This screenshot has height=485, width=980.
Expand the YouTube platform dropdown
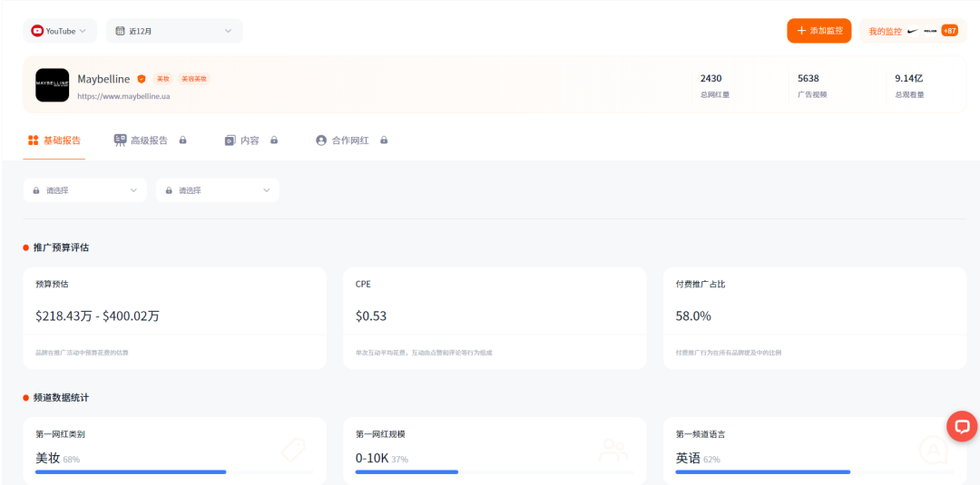[60, 31]
